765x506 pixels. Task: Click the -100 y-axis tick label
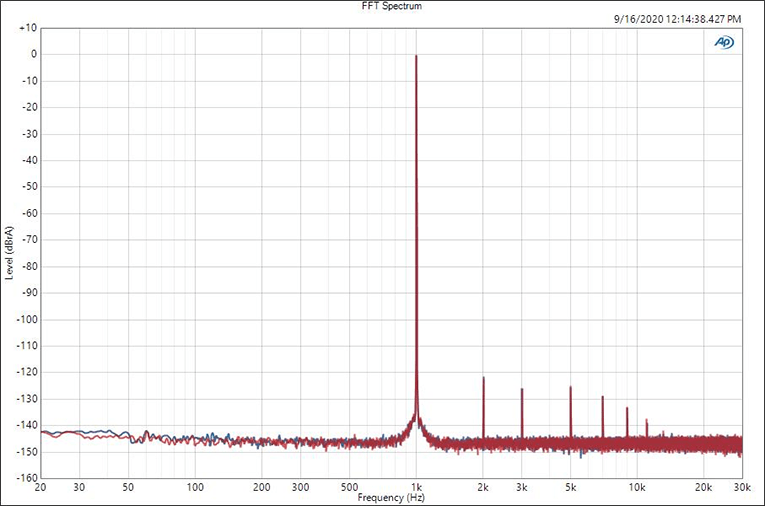(x=26, y=319)
